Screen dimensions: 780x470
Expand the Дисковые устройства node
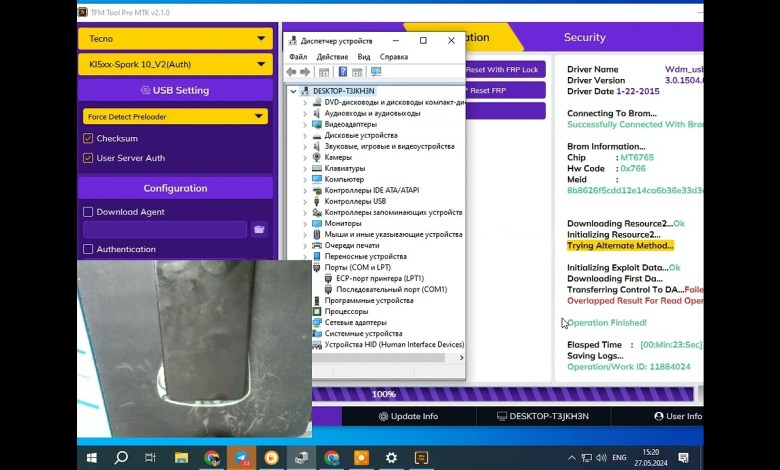pyautogui.click(x=305, y=135)
